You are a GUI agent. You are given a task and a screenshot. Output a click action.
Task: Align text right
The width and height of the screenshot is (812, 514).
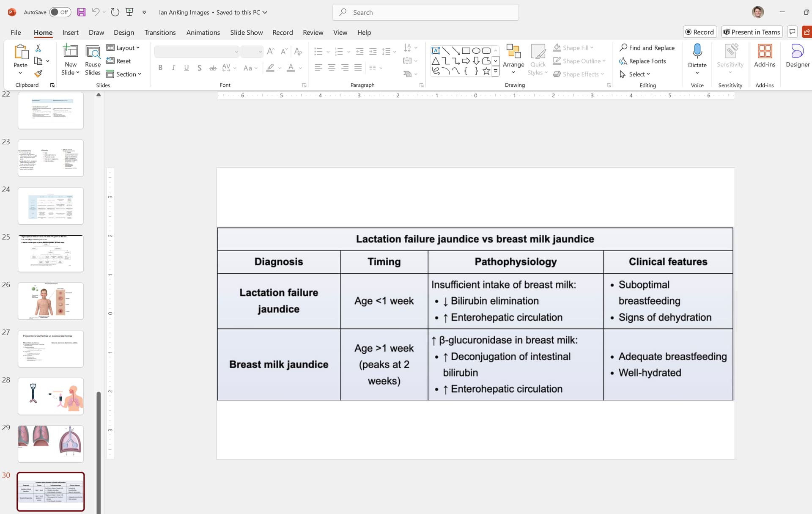[345, 68]
